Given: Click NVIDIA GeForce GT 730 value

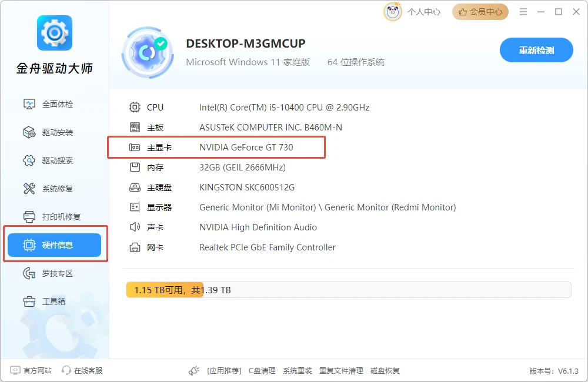Looking at the screenshot, I should pos(246,148).
